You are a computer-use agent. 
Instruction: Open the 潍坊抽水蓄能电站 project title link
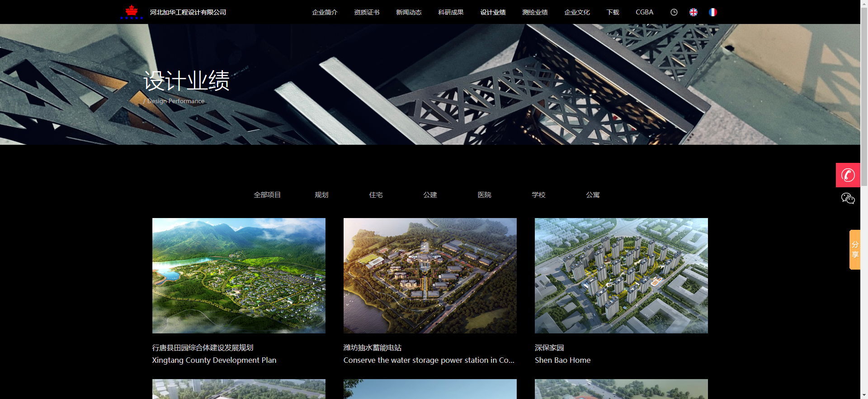coord(373,347)
